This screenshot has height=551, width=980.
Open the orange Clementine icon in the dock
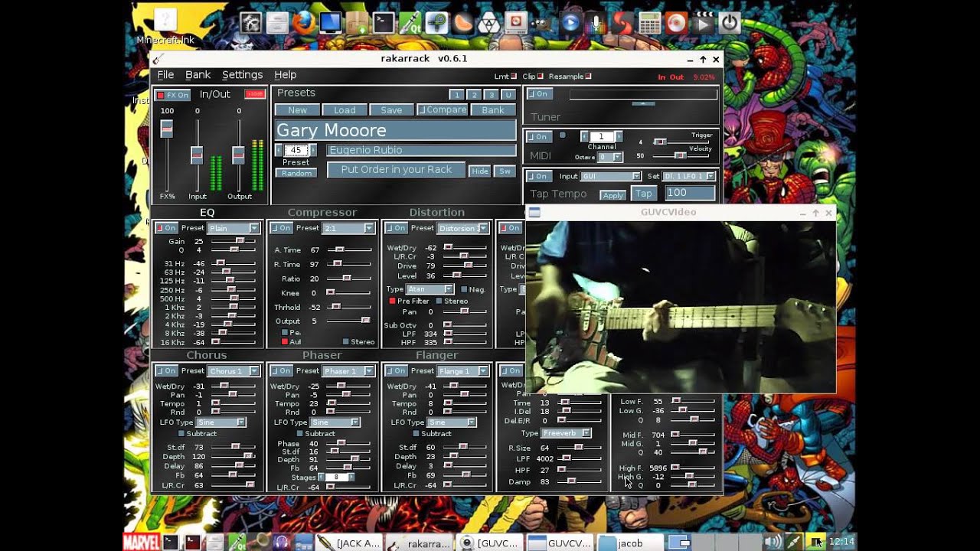[x=463, y=23]
